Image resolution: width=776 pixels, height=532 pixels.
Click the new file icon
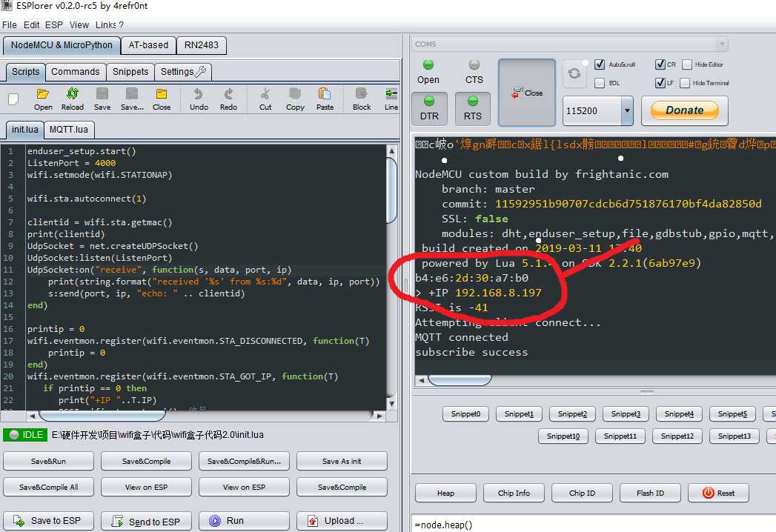13,99
